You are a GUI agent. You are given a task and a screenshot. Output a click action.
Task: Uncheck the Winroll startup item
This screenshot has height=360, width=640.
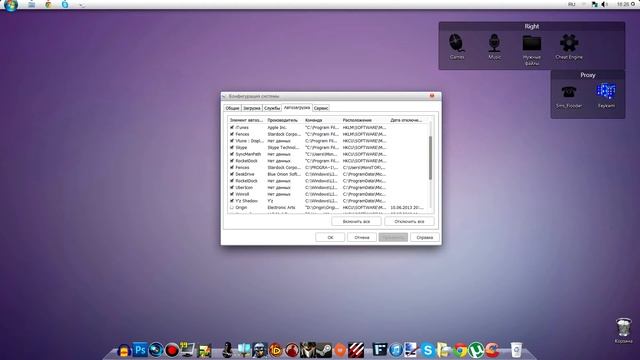[x=232, y=194]
